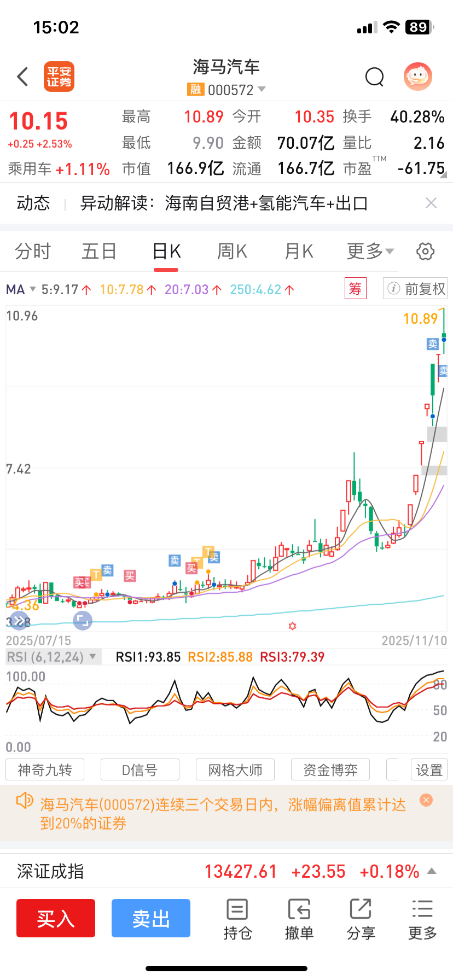Open the 海马汽车 abnormal fluctuation notice
The width and height of the screenshot is (453, 980).
pyautogui.click(x=223, y=814)
